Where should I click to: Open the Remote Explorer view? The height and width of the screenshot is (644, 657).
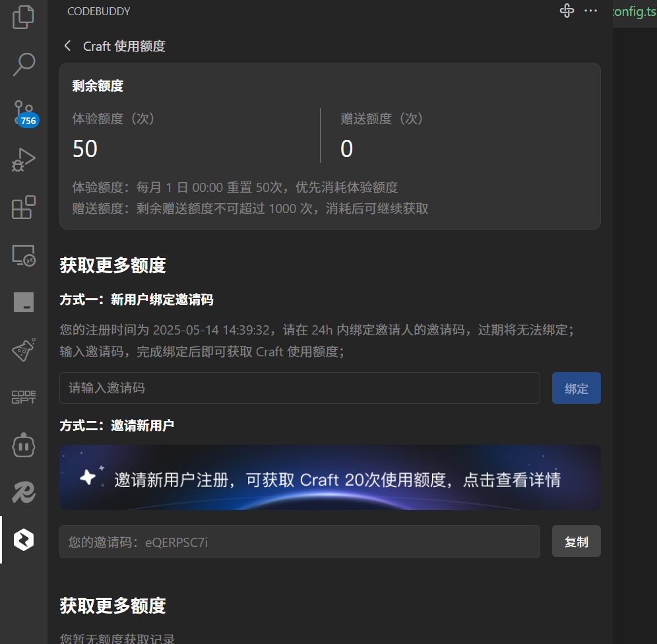click(x=24, y=255)
